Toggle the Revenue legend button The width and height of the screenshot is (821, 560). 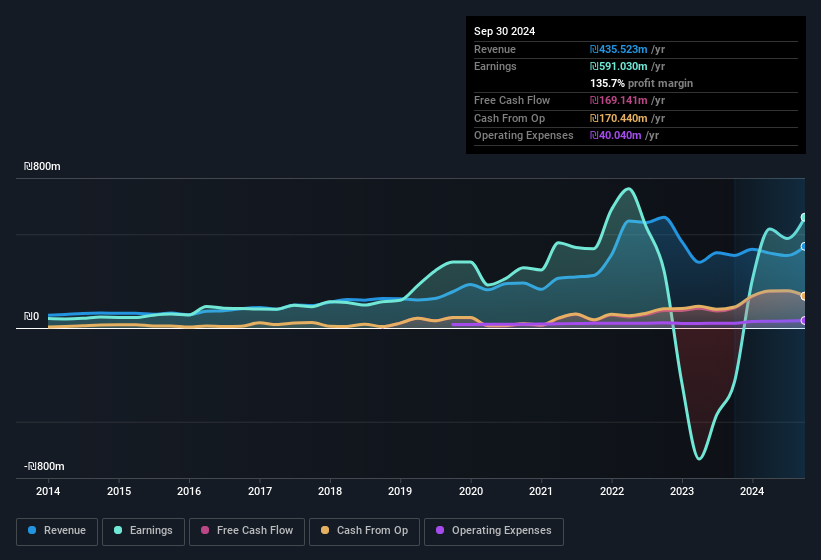pyautogui.click(x=57, y=532)
